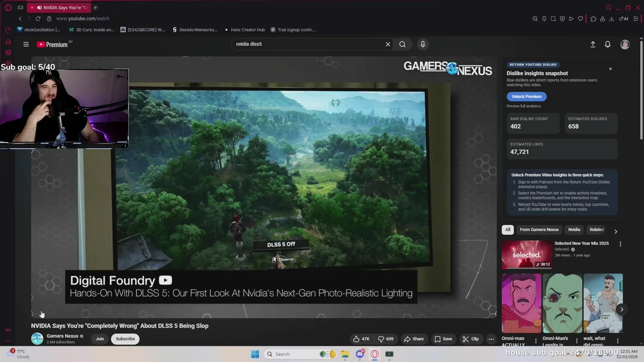Like the video with thumbs up 47K

pos(361,339)
